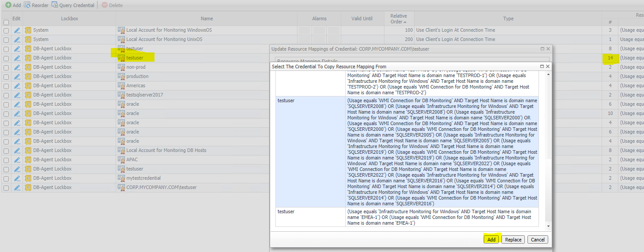The height and width of the screenshot is (252, 644).
Task: Click the Lockbox column header
Action: (69, 19)
